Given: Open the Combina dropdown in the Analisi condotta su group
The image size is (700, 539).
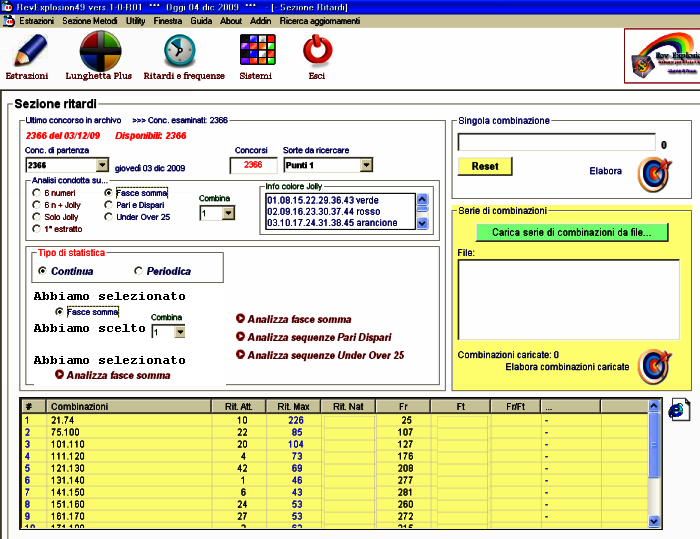Looking at the screenshot, I should 228,213.
